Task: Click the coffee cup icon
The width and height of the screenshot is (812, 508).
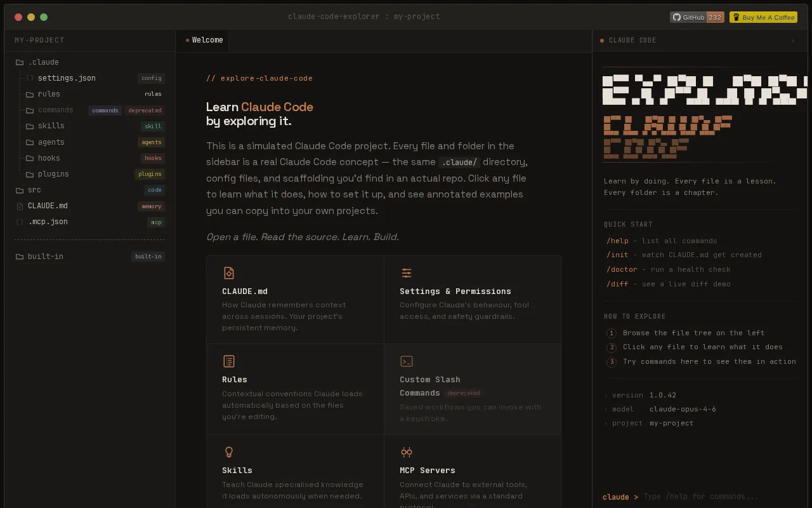Action: pos(736,17)
